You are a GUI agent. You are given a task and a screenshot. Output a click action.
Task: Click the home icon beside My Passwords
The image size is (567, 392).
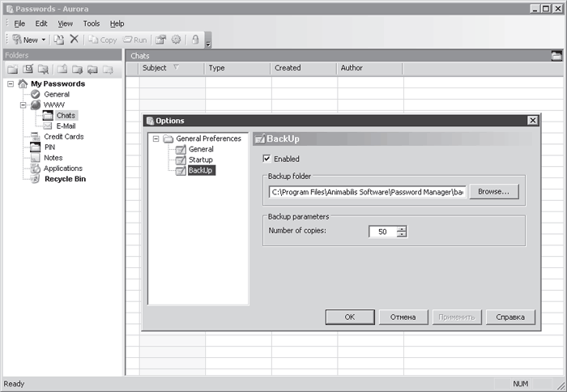pyautogui.click(x=23, y=84)
